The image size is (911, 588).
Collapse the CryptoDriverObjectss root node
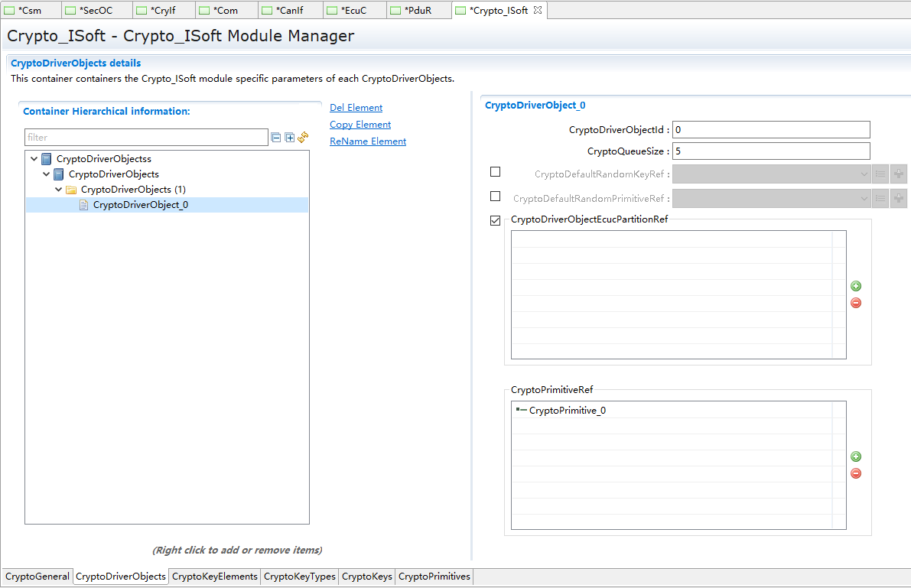coord(34,159)
